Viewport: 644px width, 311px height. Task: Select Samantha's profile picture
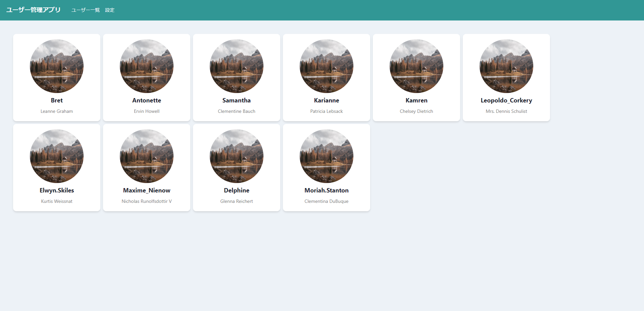pyautogui.click(x=237, y=66)
